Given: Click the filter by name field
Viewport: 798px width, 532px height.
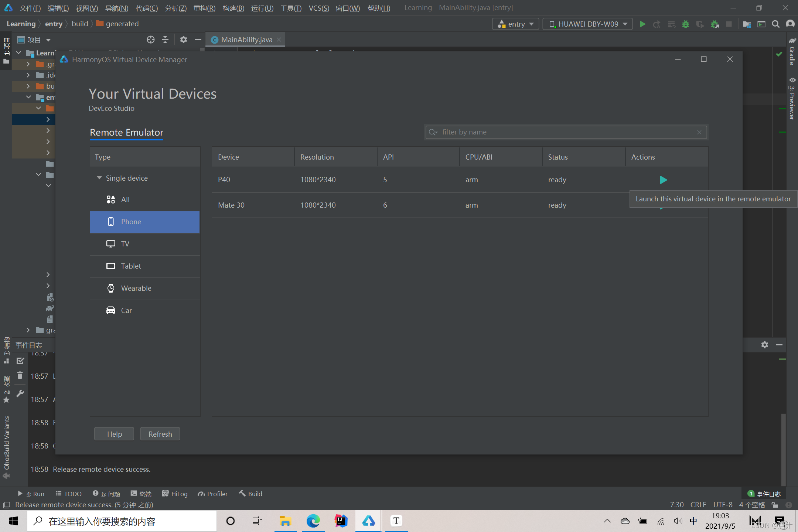Looking at the screenshot, I should tap(565, 132).
